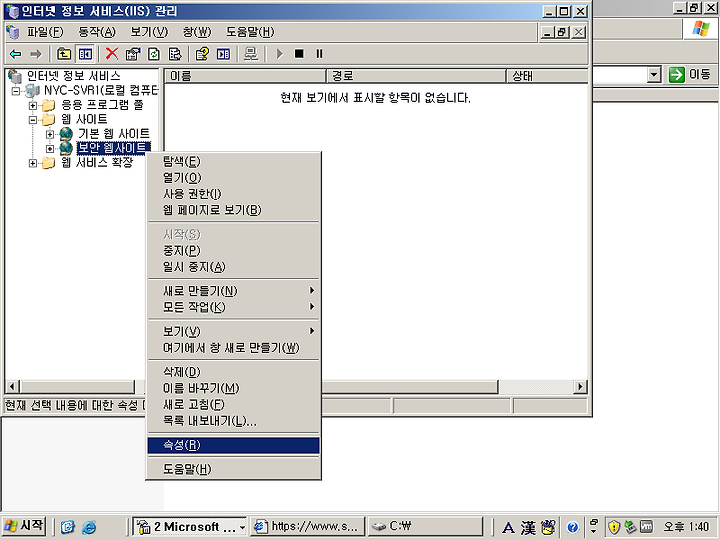The width and height of the screenshot is (720, 540).
Task: Click the 이름 column header
Action: pos(245,76)
